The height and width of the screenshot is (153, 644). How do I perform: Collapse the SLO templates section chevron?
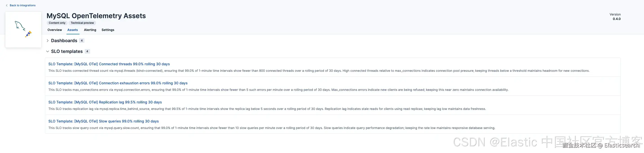pyautogui.click(x=48, y=51)
